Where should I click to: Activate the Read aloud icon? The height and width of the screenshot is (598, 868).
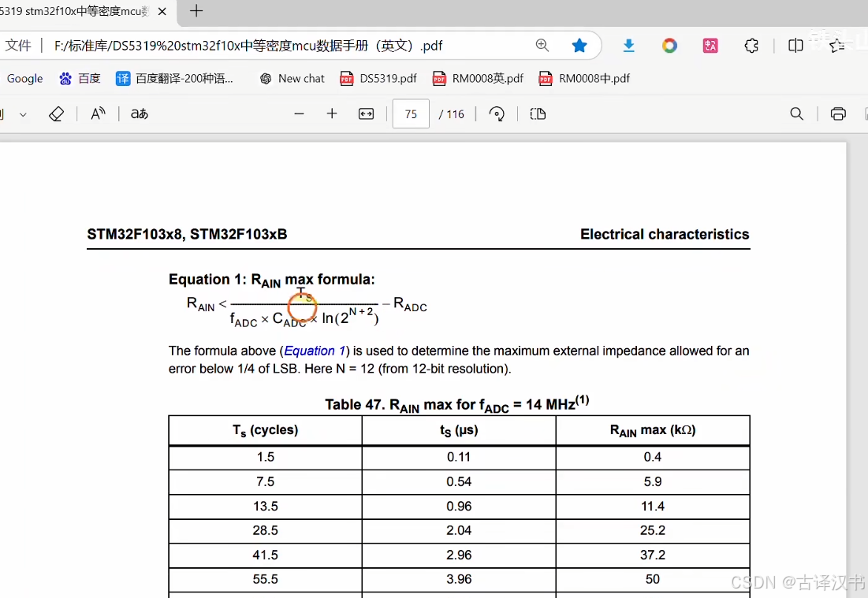(98, 114)
